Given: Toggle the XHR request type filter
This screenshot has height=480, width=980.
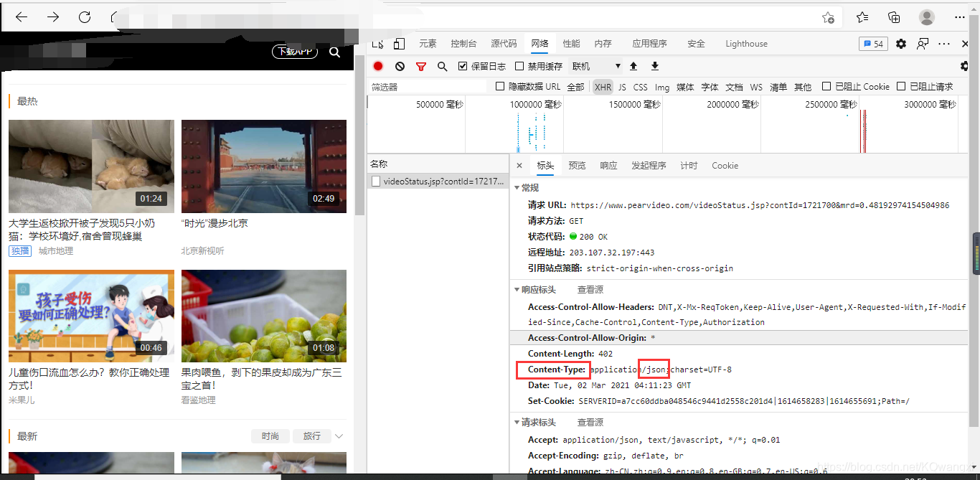Looking at the screenshot, I should (x=603, y=87).
